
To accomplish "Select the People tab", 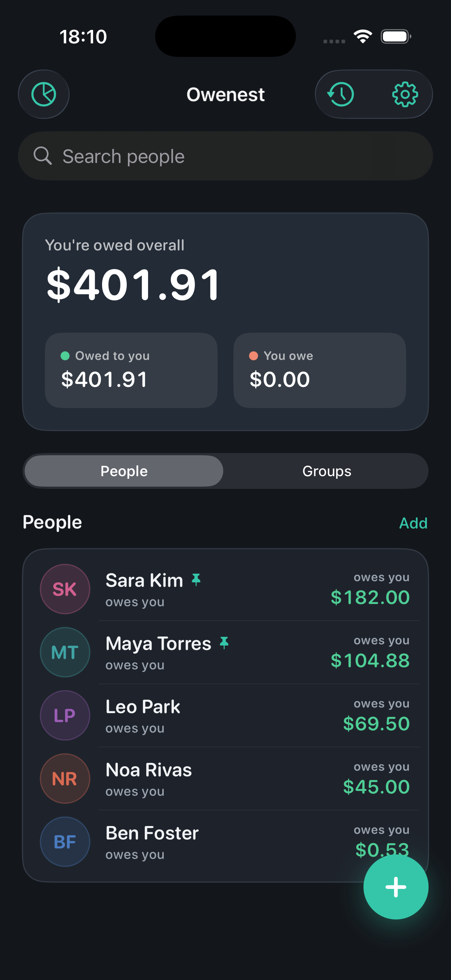I will [x=124, y=471].
